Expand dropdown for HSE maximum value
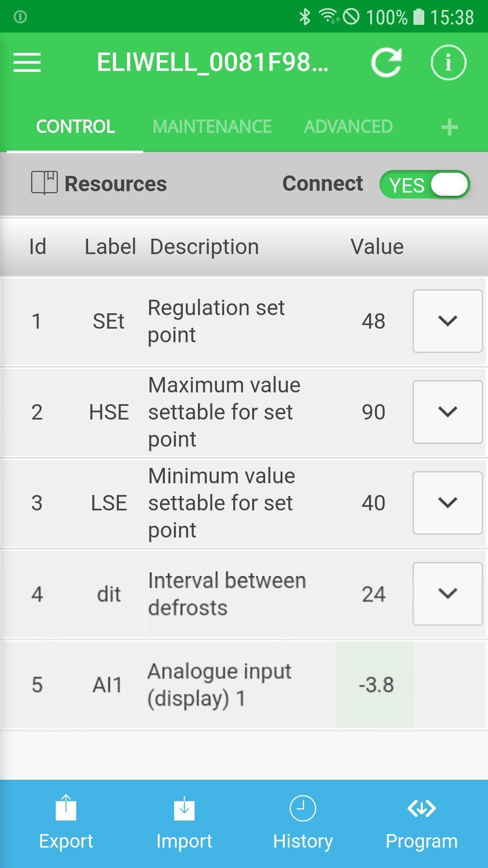Screen dimensions: 488x868 pos(447,412)
